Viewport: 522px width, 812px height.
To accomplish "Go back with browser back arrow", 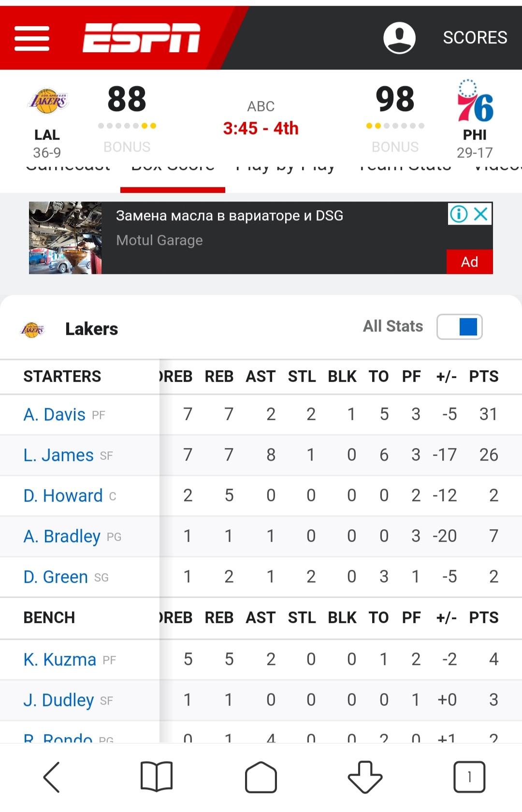I will click(x=52, y=777).
